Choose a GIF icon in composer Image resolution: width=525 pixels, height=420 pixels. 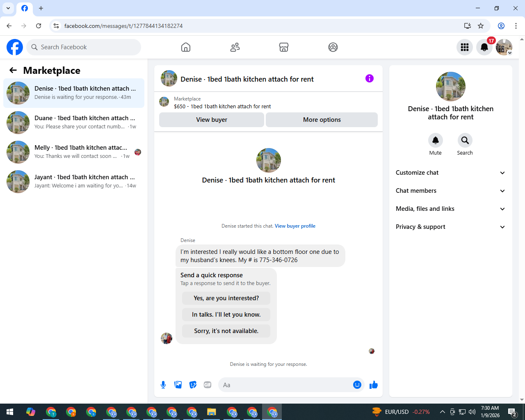point(208,385)
